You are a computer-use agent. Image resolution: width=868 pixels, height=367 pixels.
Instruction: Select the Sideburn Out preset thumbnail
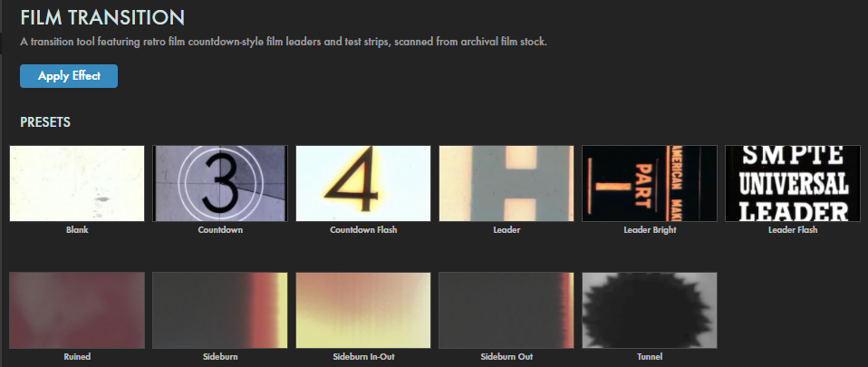(x=506, y=310)
